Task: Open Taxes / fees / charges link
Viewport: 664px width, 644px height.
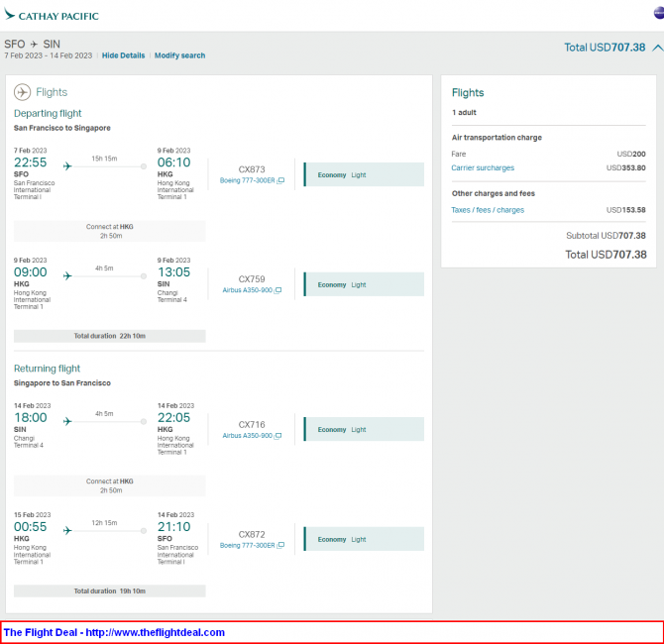Action: (488, 210)
